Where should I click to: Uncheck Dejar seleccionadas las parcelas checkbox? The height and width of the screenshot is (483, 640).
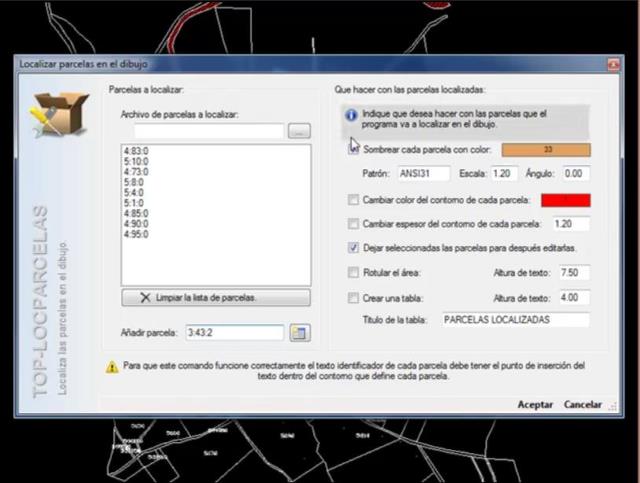click(353, 248)
